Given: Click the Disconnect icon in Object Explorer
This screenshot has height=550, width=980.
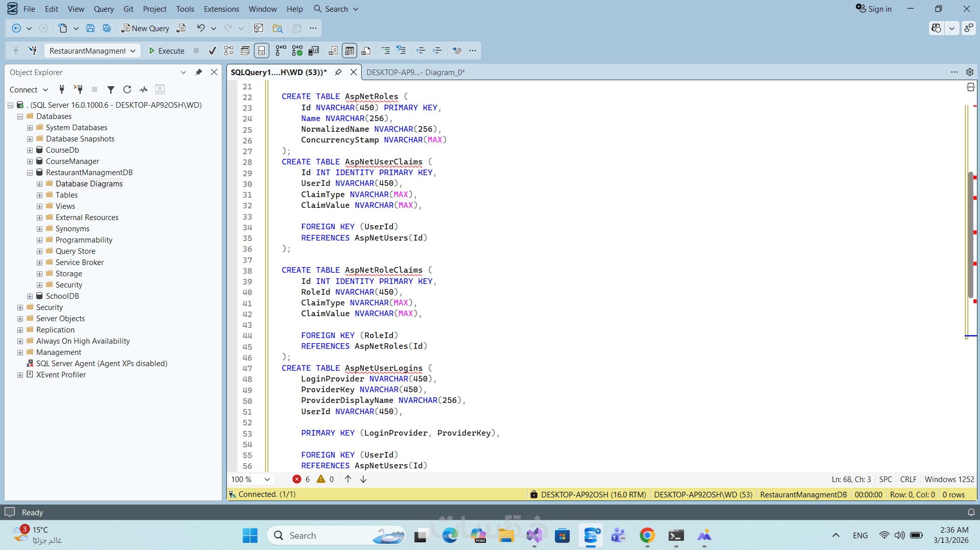Looking at the screenshot, I should point(78,90).
